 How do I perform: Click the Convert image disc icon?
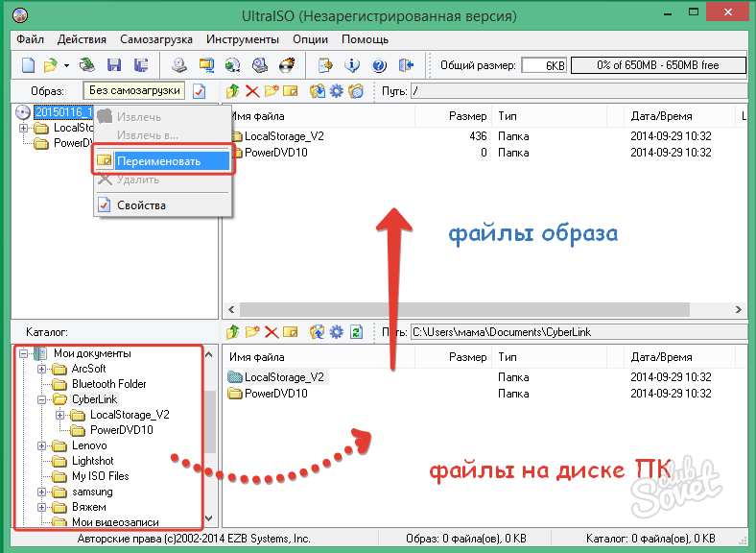pyautogui.click(x=233, y=65)
